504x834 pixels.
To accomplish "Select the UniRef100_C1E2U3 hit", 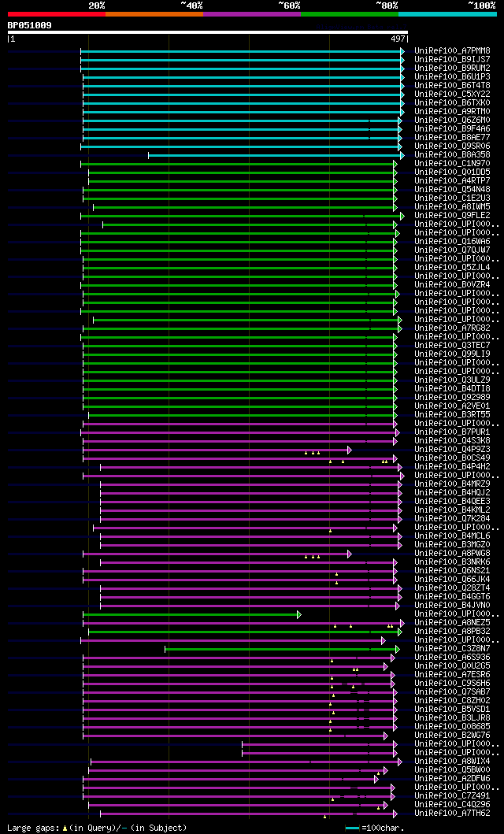I will click(453, 198).
